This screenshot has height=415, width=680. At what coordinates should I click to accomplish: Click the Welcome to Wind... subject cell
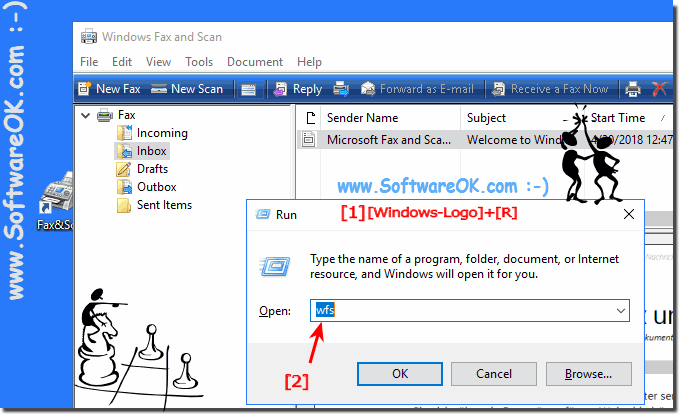[514, 140]
